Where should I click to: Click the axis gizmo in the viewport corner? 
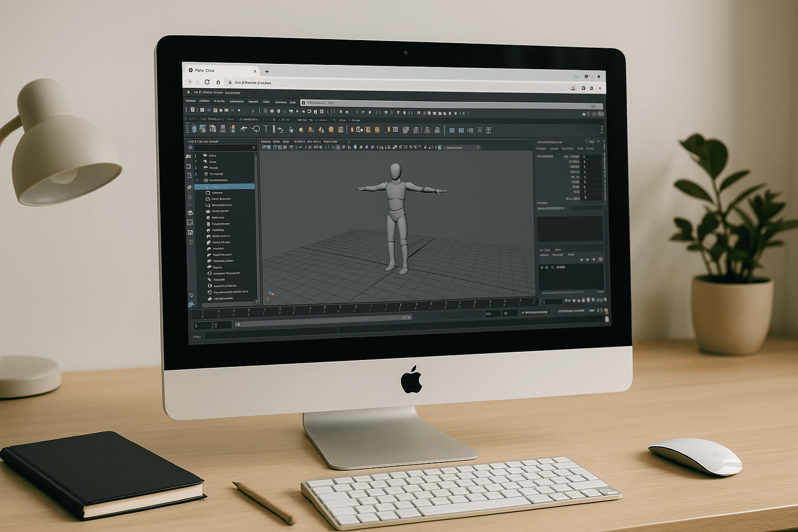[x=271, y=296]
